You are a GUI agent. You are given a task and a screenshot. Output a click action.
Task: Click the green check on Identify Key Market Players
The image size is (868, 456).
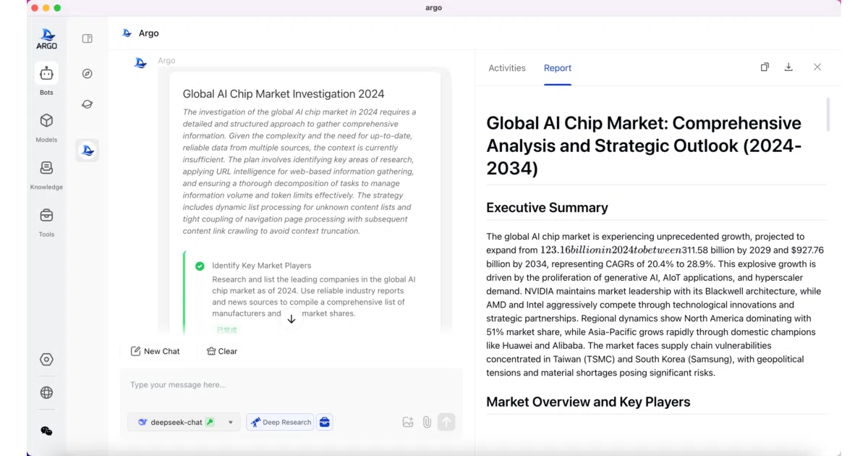click(x=200, y=266)
